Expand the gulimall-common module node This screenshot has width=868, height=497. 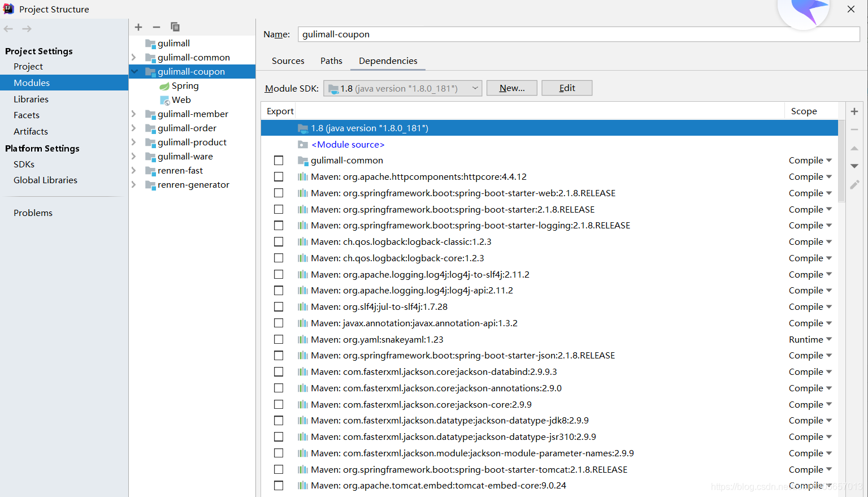point(133,57)
